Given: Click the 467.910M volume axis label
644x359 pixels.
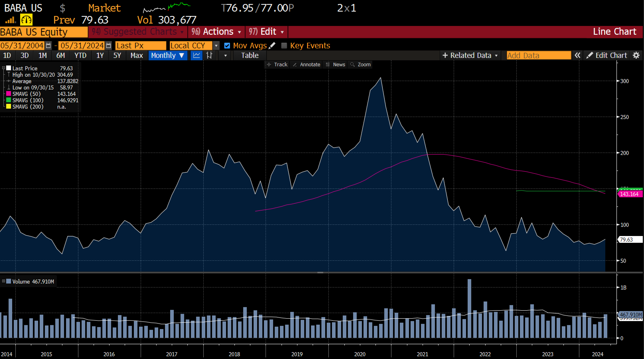Looking at the screenshot, I should pos(630,315).
